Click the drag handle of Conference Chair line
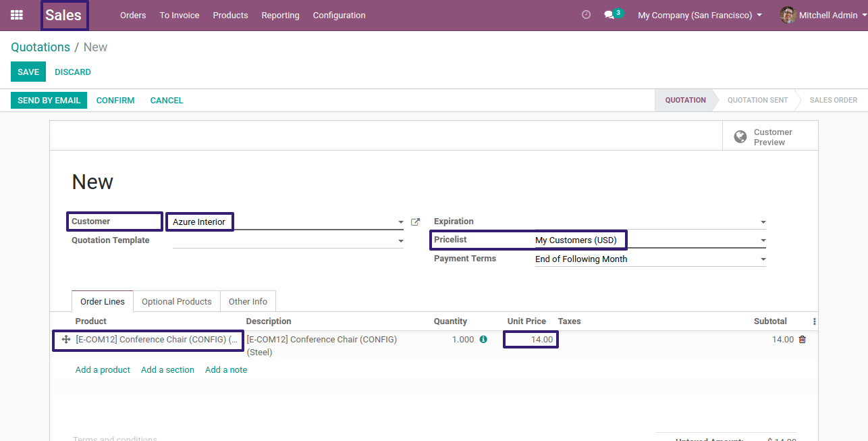 point(65,340)
